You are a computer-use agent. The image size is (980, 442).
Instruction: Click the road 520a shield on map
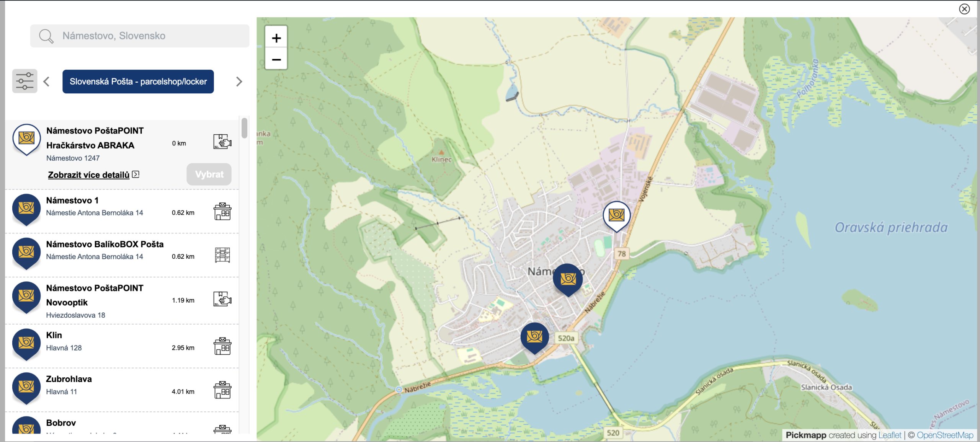pyautogui.click(x=566, y=338)
